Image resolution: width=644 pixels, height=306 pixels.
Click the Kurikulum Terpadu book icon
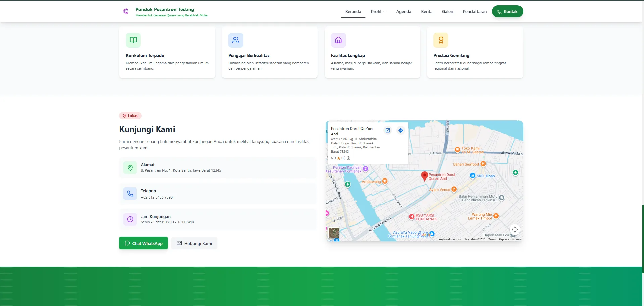(x=133, y=40)
